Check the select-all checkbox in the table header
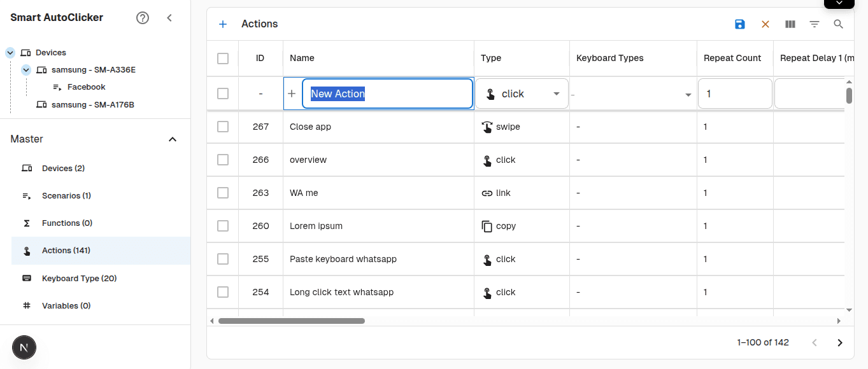Screen dimensions: 868x369 point(222,58)
